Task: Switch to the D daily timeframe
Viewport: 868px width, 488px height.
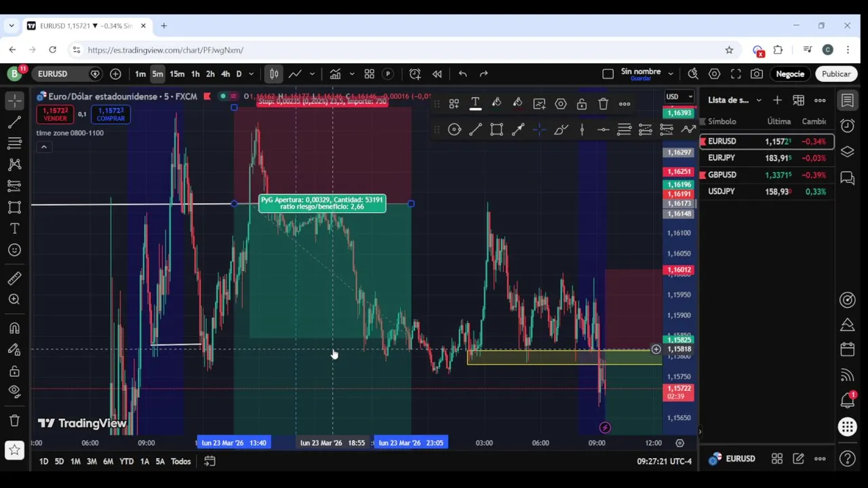Action: (239, 74)
